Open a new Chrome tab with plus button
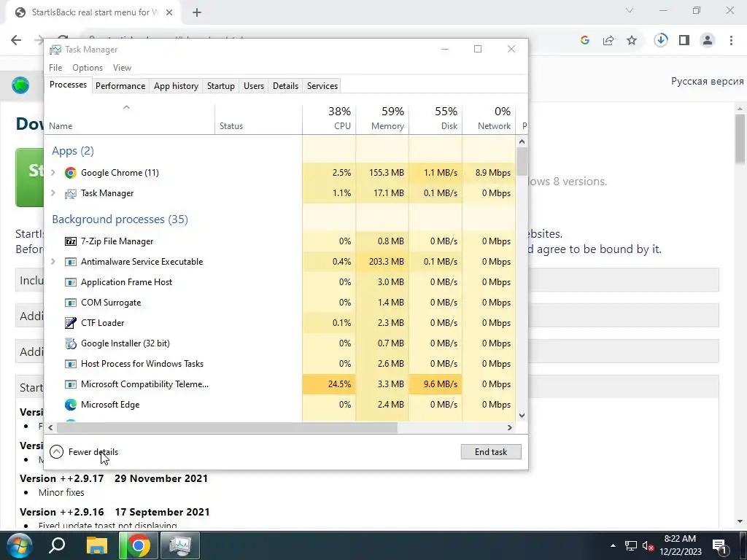The height and width of the screenshot is (560, 747). pyautogui.click(x=197, y=12)
